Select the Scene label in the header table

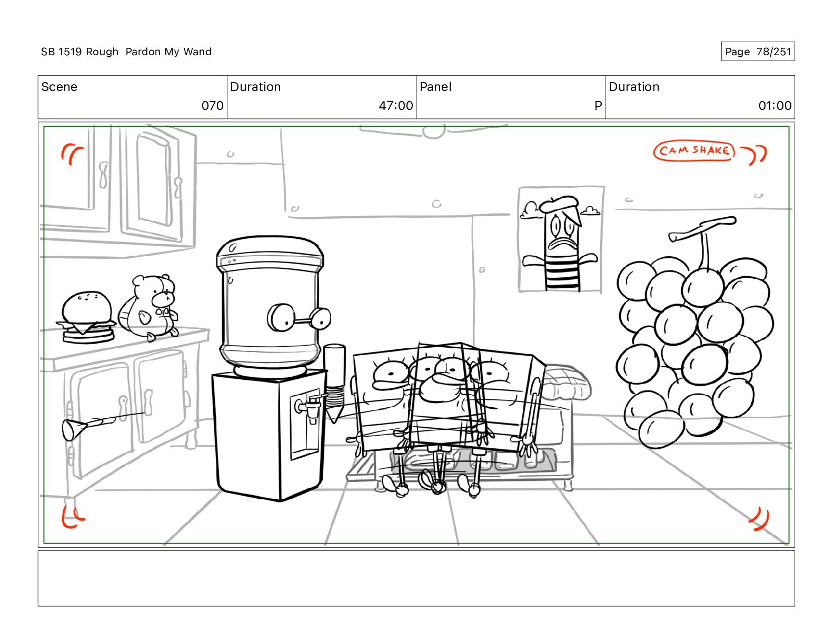coord(59,87)
